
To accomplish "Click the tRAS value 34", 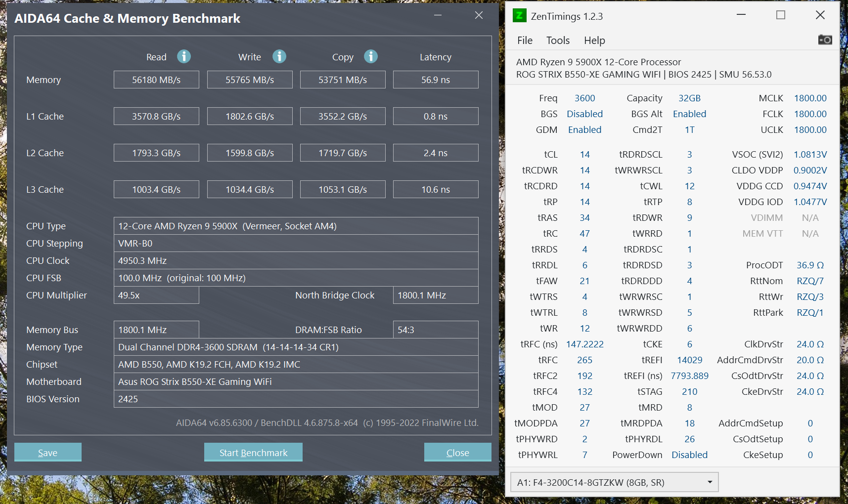I will tap(584, 218).
